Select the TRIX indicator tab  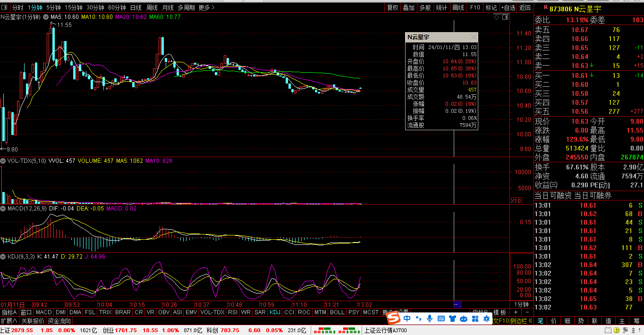105,312
